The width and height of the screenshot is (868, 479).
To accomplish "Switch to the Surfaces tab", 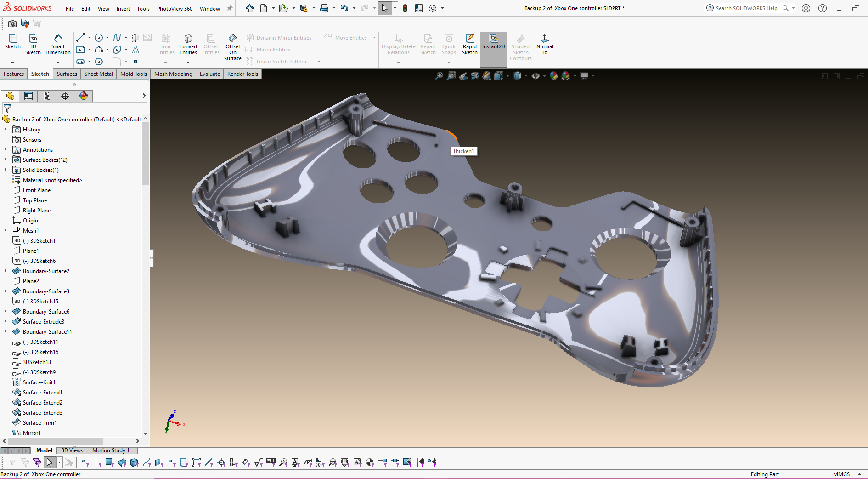I will point(67,74).
